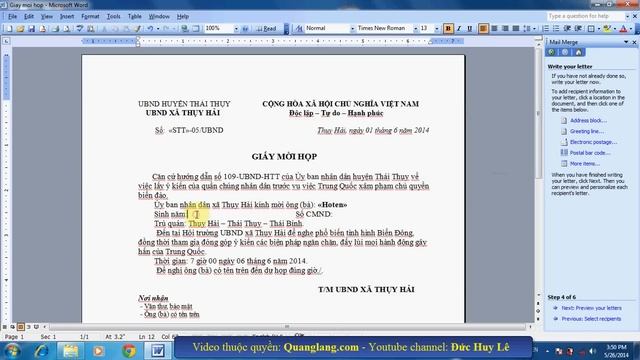The image size is (640, 360).
Task: Decrease paragraph indent
Action: point(567,29)
